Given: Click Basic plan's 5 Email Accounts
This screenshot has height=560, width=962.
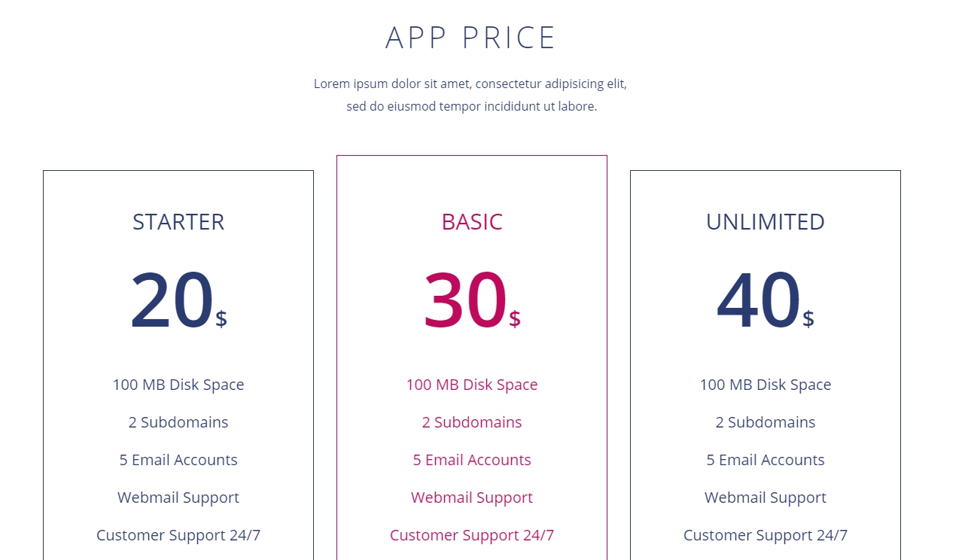Looking at the screenshot, I should pyautogui.click(x=472, y=460).
